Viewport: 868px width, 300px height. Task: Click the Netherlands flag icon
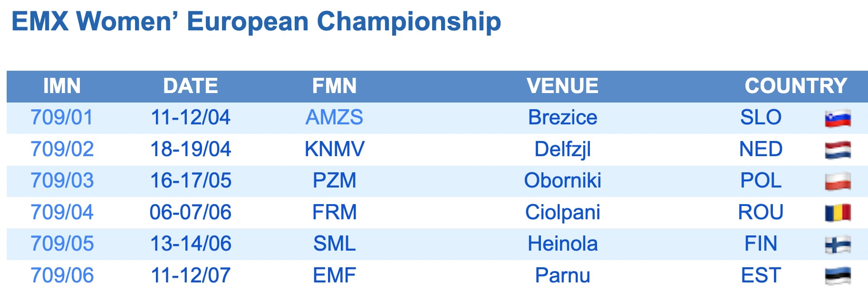[x=838, y=150]
